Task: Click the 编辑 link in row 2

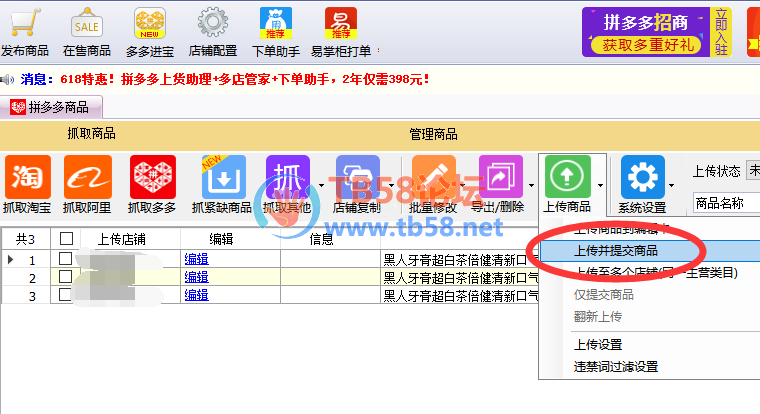Action: coord(196,277)
